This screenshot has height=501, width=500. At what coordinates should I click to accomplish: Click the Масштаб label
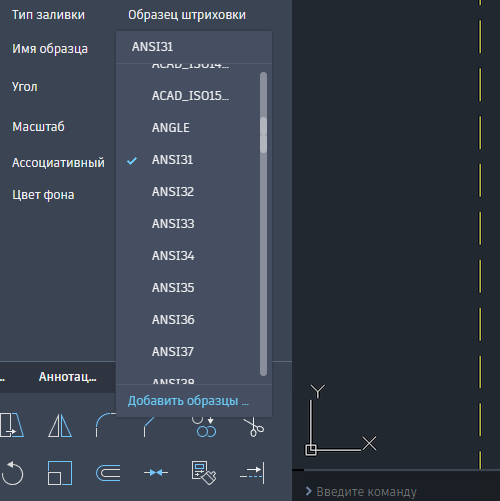[38, 127]
